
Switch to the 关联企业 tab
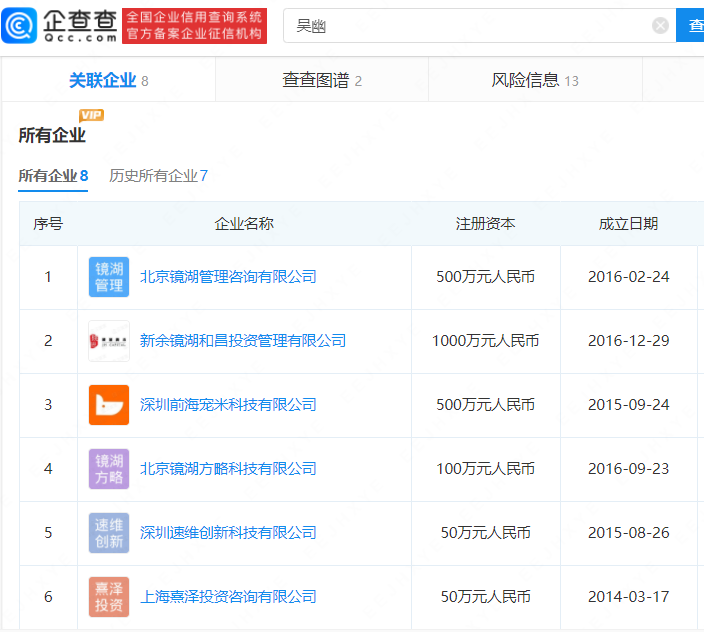(x=108, y=80)
